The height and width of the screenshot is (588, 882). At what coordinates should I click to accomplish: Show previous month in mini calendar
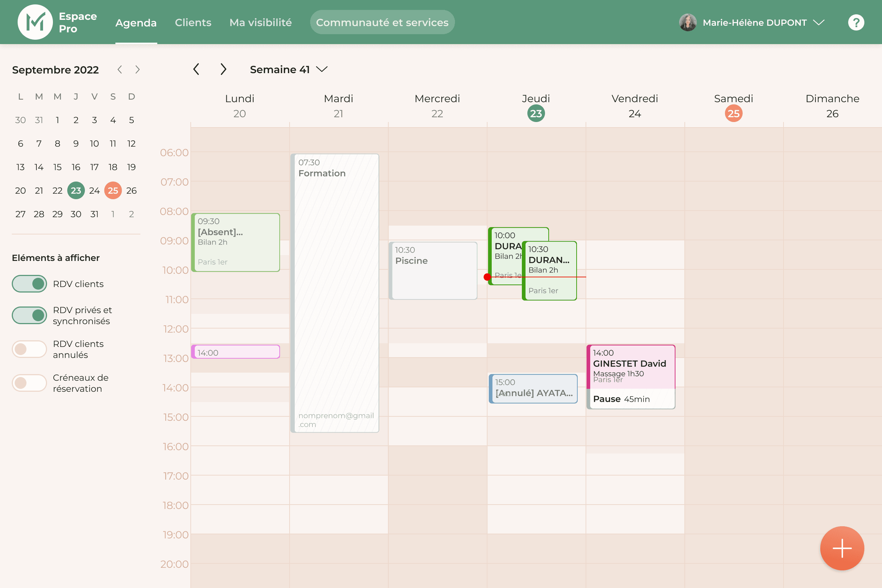(x=120, y=70)
